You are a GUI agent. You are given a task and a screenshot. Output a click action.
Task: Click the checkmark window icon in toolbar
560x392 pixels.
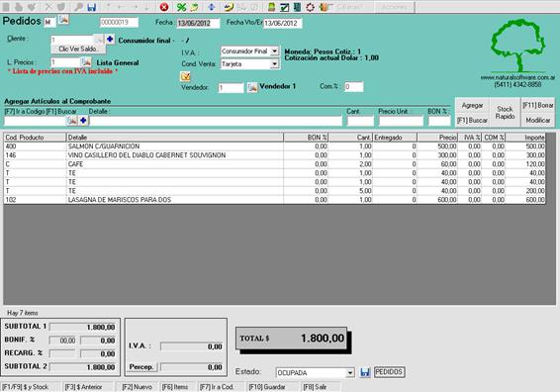click(x=284, y=7)
